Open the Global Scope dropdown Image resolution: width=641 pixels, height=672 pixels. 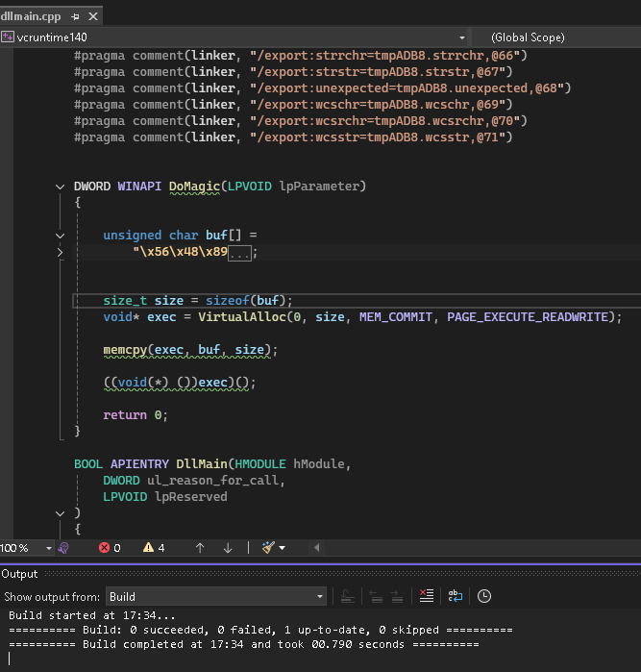[556, 37]
